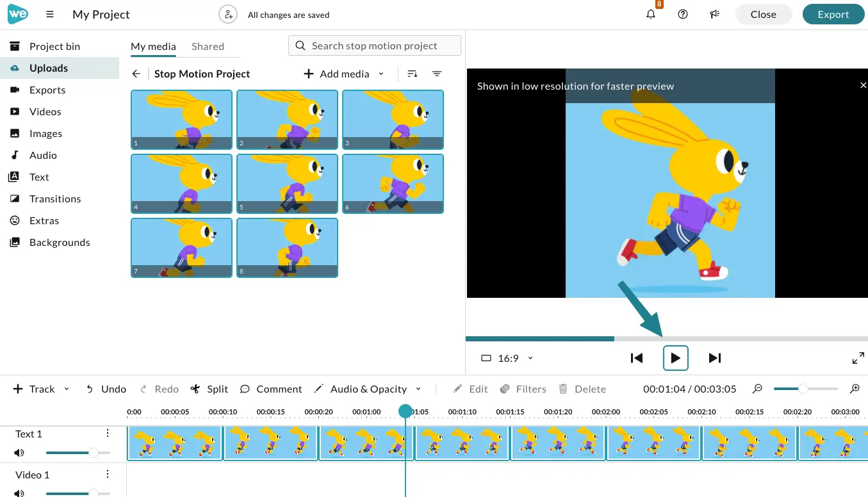Viewport: 868px width, 497px height.
Task: Add a Comment on the timeline
Action: tap(270, 389)
